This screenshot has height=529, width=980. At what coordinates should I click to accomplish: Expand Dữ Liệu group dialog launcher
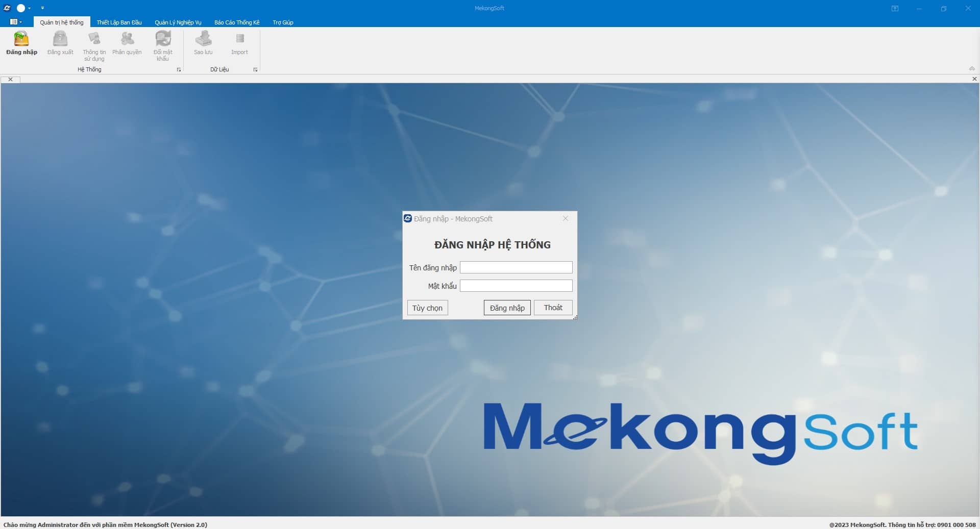(255, 70)
